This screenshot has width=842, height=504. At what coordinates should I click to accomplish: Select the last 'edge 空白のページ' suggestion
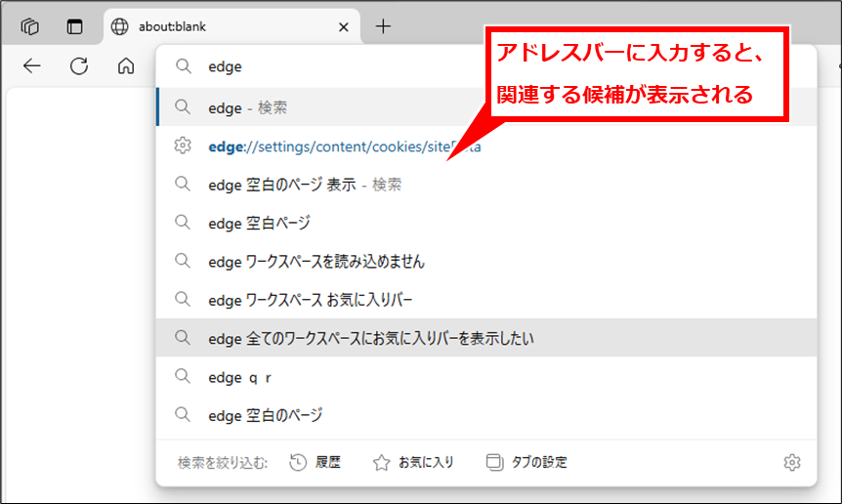[x=486, y=415]
